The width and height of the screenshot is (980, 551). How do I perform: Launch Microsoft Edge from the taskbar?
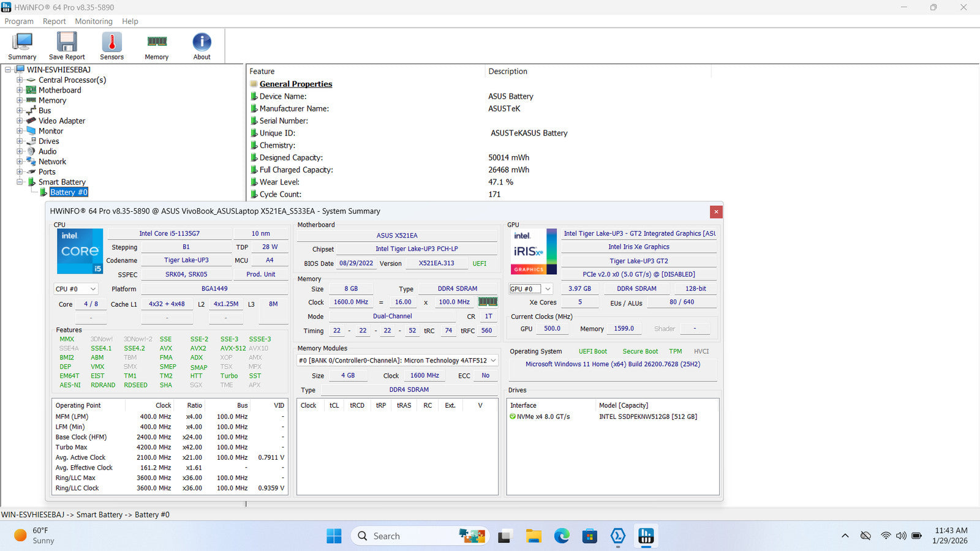pyautogui.click(x=562, y=536)
